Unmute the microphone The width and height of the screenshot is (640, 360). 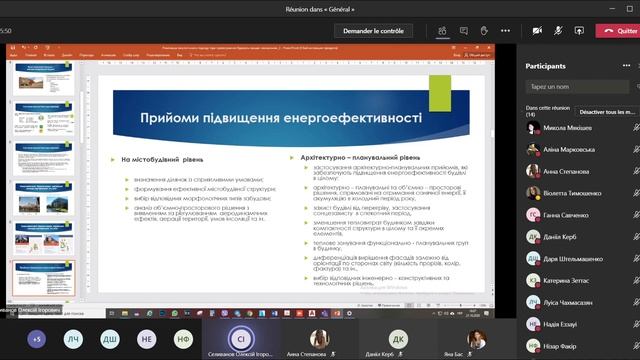pos(558,31)
